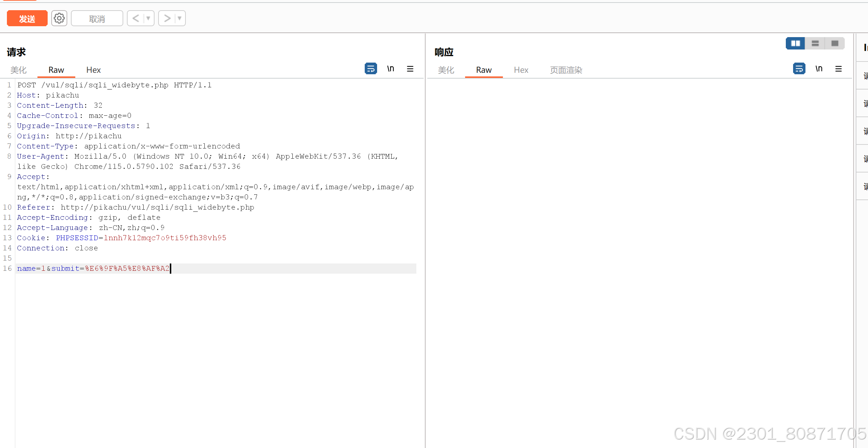Switch request view to Hex tab
868x448 pixels.
93,70
